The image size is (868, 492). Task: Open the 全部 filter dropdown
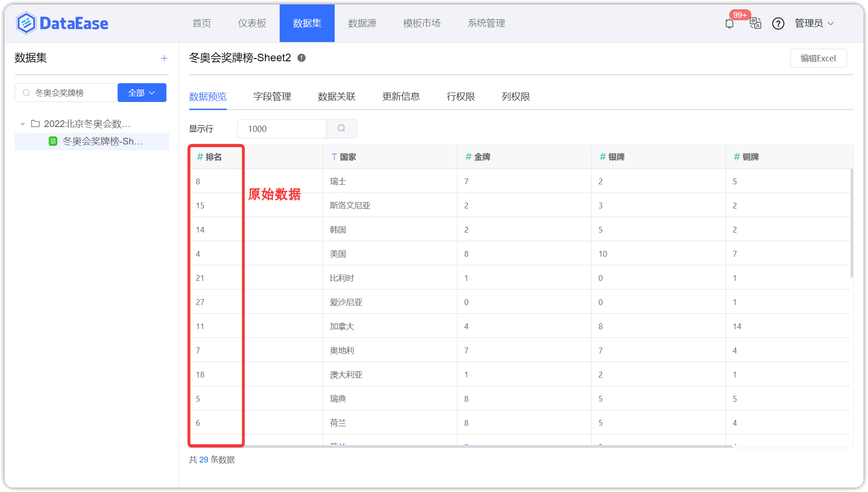(142, 93)
